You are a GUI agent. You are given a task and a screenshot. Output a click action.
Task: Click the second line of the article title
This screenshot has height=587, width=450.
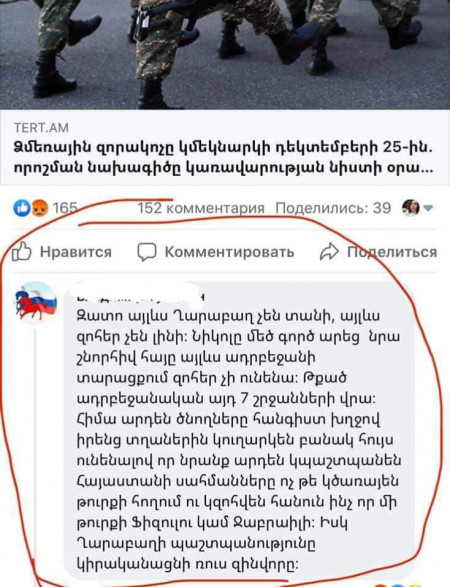pos(224,168)
